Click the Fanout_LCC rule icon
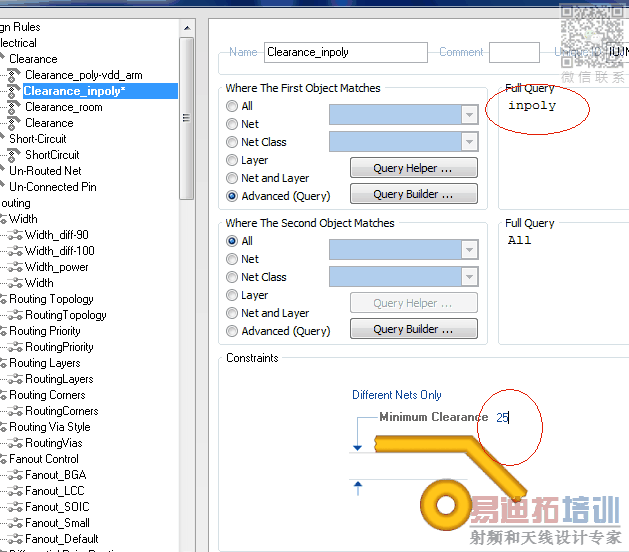The width and height of the screenshot is (629, 552). [15, 491]
